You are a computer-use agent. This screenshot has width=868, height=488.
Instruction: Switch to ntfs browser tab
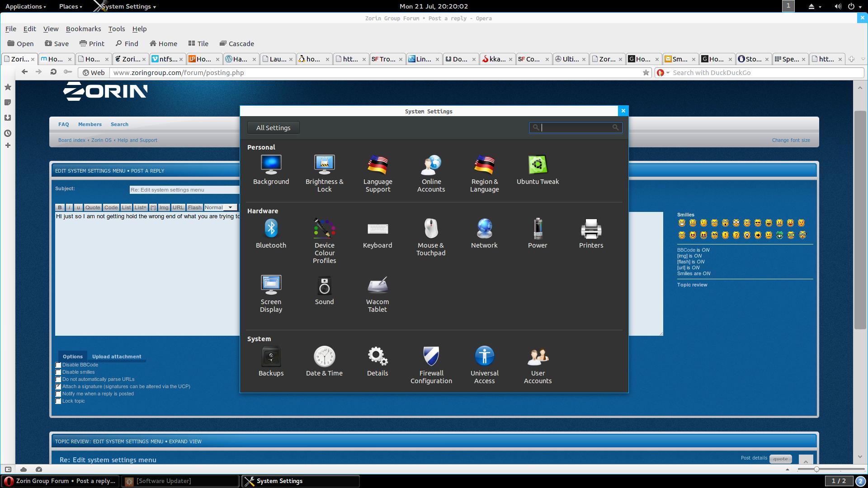tap(168, 59)
